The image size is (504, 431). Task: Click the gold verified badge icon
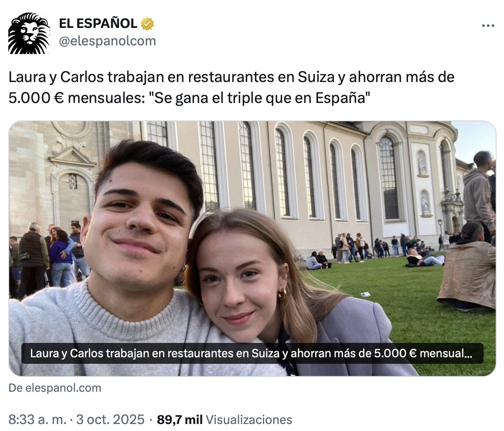coord(147,24)
